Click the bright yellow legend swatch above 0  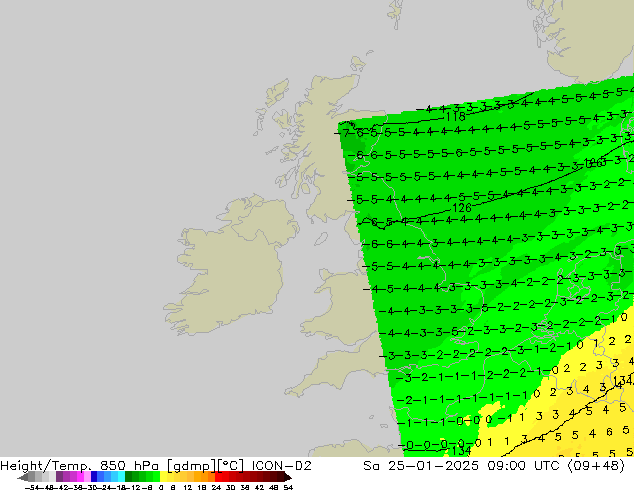(163, 477)
